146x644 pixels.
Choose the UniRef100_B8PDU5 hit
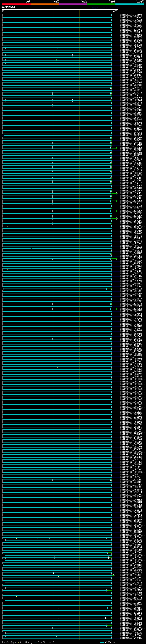[131, 550]
